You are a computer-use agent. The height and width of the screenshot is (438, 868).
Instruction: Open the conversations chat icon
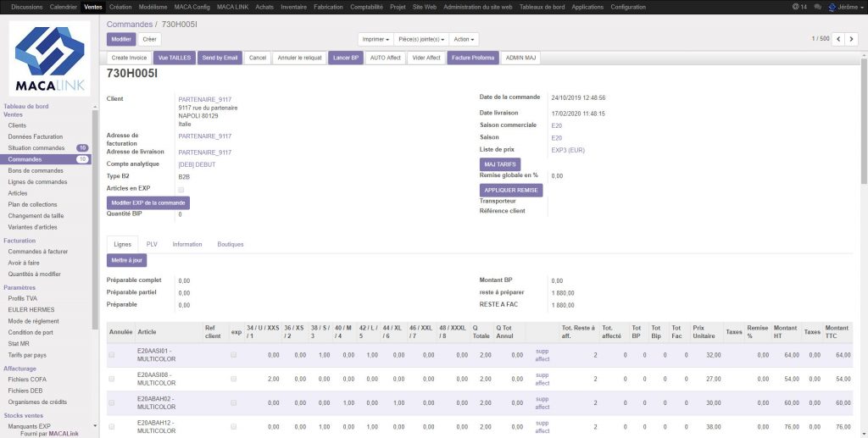tap(818, 7)
